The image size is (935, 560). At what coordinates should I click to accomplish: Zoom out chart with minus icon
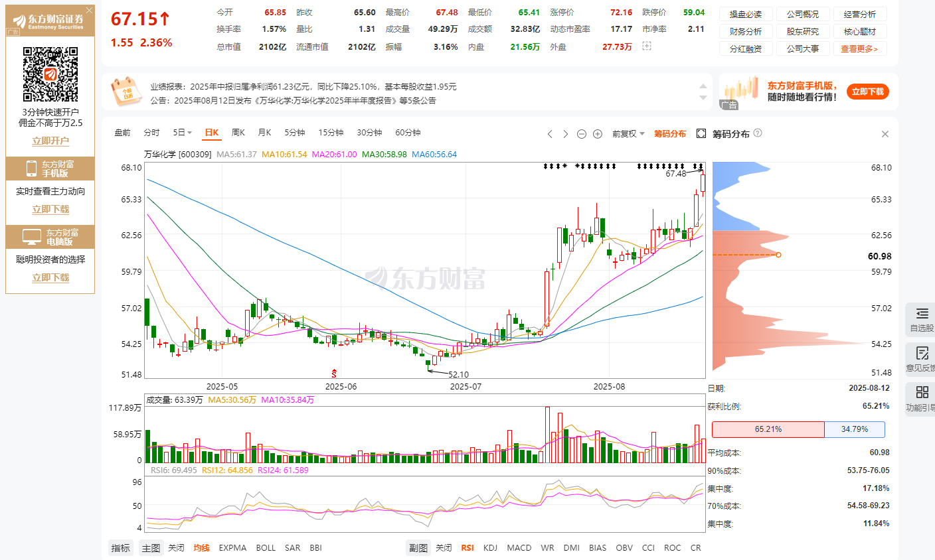coord(582,134)
